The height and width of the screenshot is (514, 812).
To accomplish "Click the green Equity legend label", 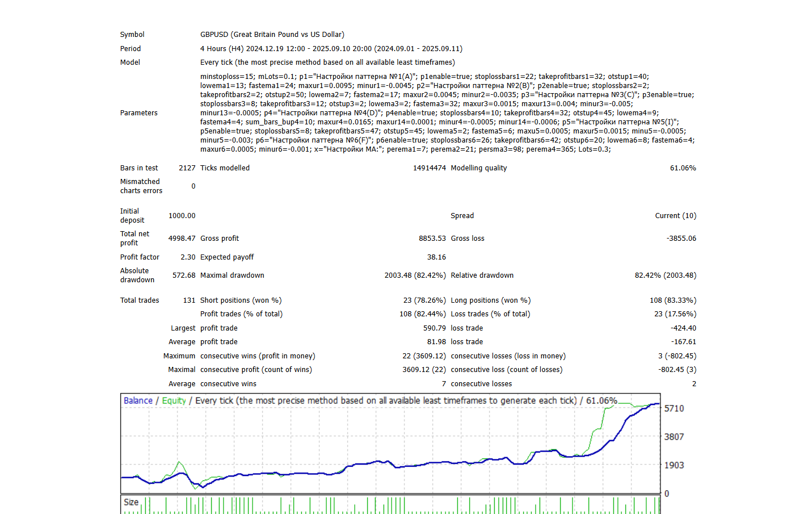I will (x=174, y=400).
